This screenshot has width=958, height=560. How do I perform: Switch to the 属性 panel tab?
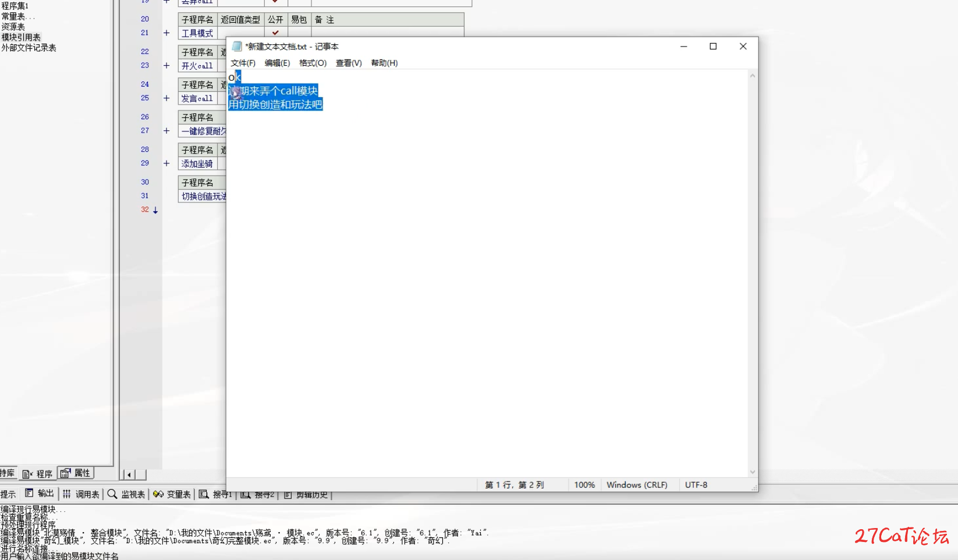coord(76,473)
